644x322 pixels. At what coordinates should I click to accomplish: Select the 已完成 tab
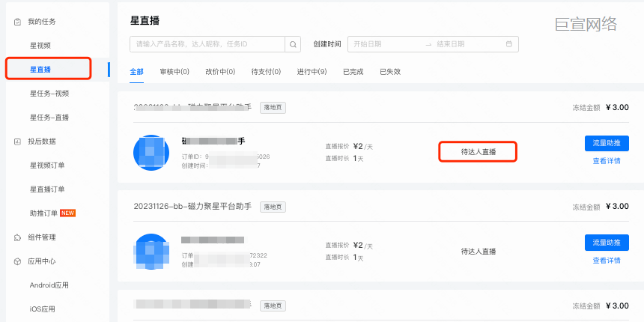(x=353, y=72)
